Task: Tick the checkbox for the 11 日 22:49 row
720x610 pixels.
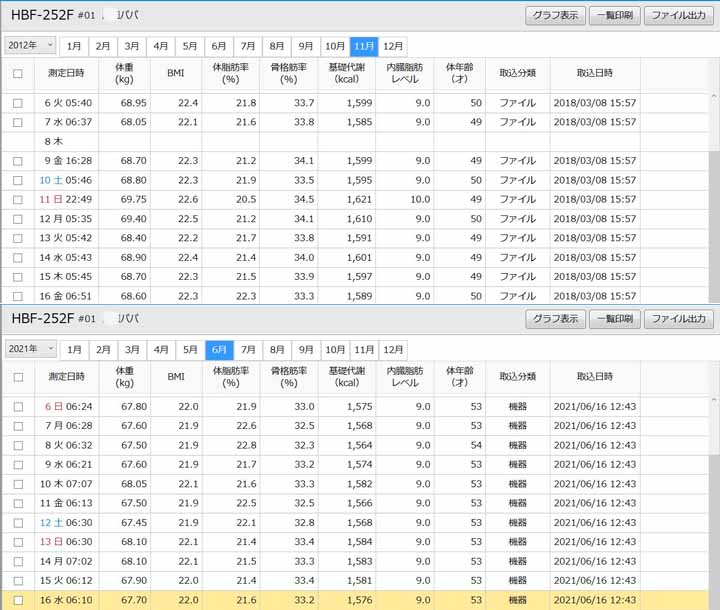Action: (18, 199)
